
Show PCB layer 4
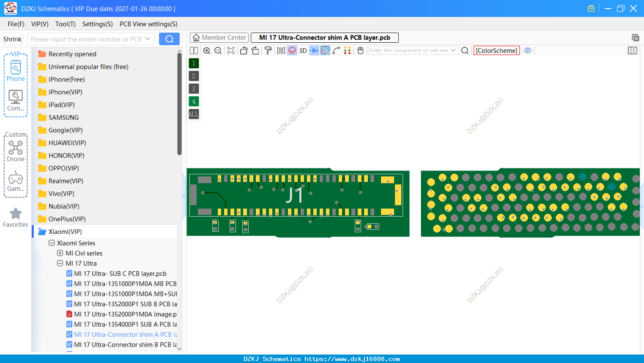point(194,102)
